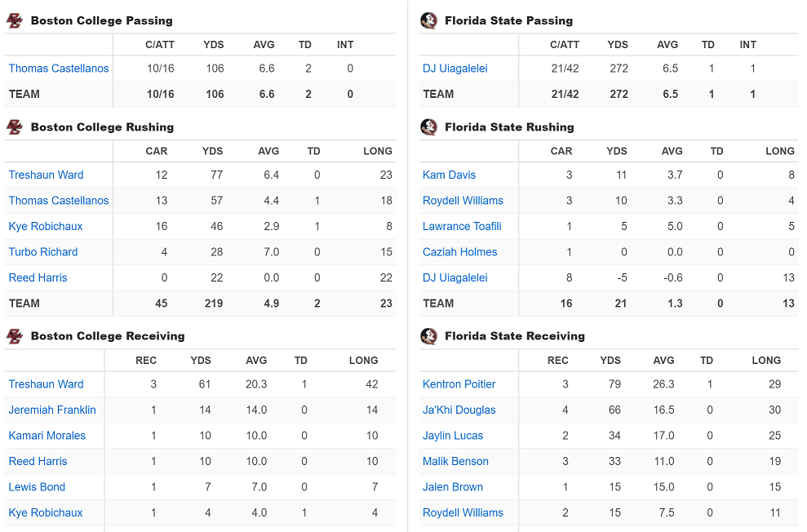This screenshot has width=807, height=532.
Task: Click Ja'Khi Douglas in Florida State Receiving
Action: [459, 410]
